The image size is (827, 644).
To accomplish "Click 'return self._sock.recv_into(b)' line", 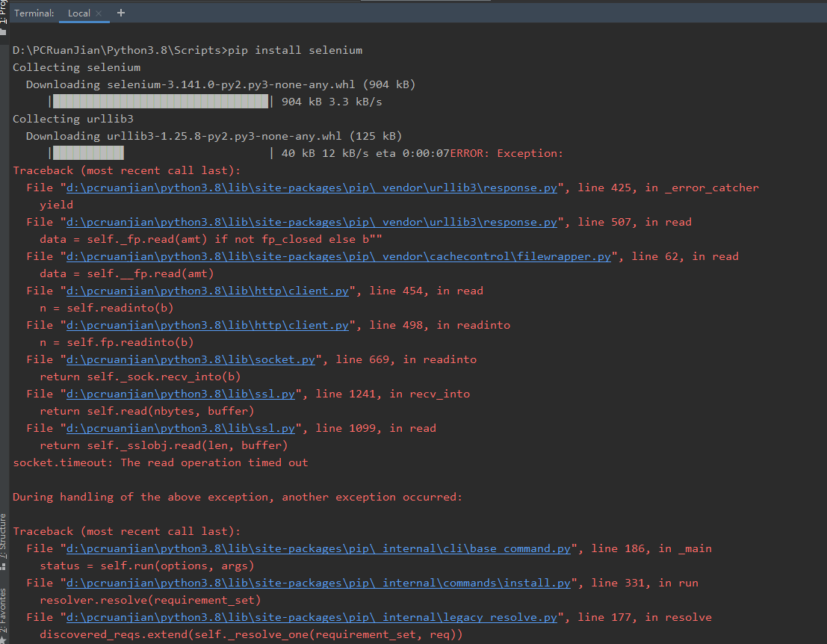I will pos(140,377).
